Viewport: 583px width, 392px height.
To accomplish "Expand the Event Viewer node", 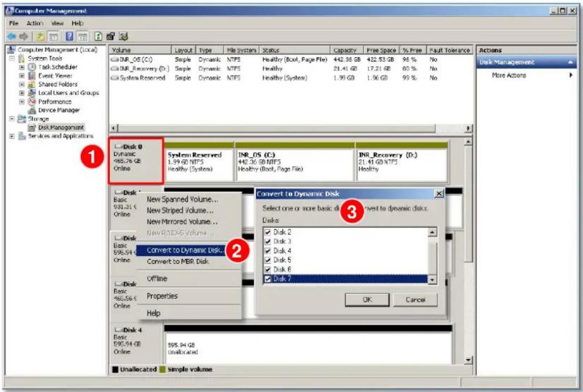I will pos(22,76).
